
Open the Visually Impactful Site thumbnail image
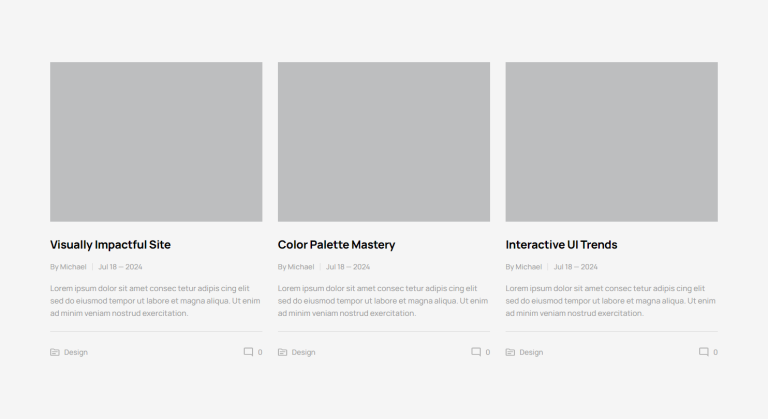tap(156, 142)
